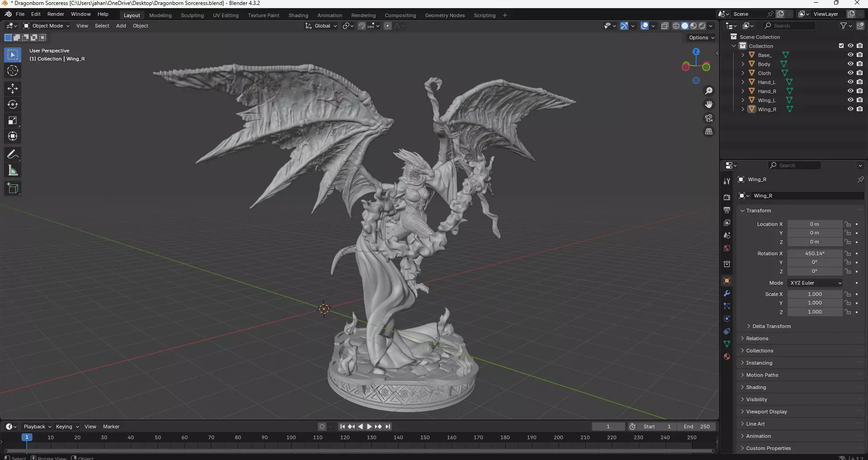Viewport: 868px width, 460px height.
Task: Activate the Transform tool
Action: [x=13, y=136]
